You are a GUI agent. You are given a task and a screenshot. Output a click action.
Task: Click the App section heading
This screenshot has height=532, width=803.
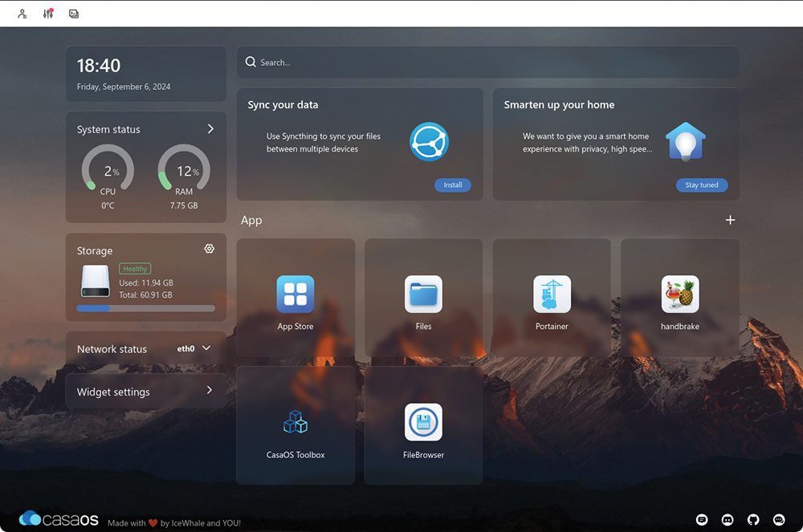click(251, 221)
